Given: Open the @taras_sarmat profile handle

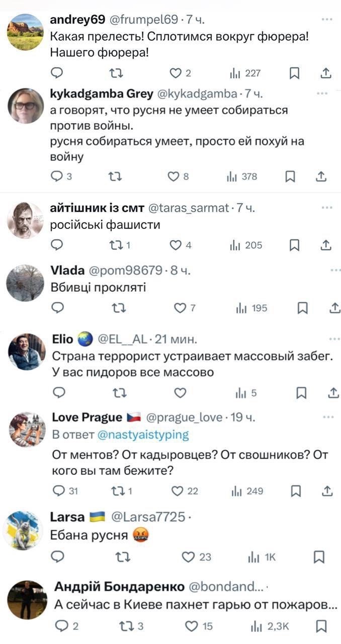Looking at the screenshot, I should click(x=189, y=208).
